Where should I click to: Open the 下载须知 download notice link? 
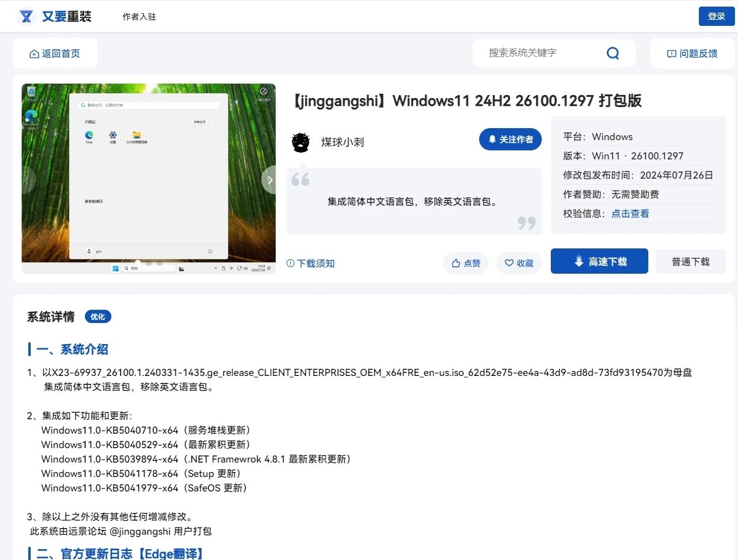(311, 263)
